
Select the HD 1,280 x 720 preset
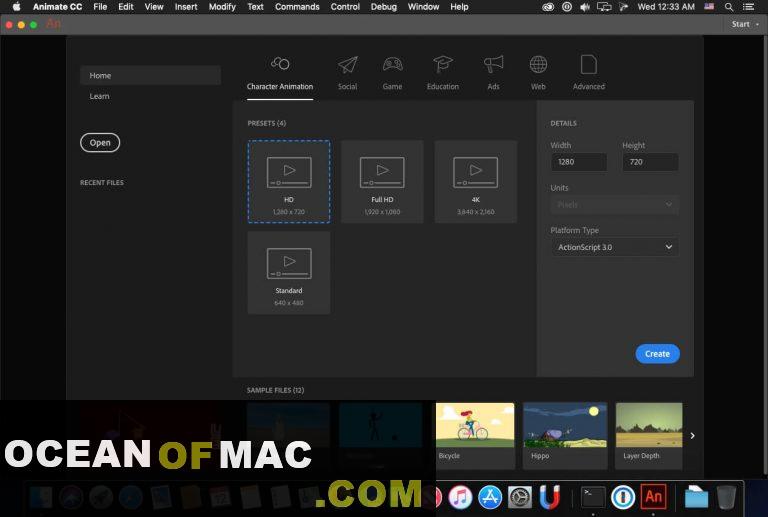tap(289, 182)
